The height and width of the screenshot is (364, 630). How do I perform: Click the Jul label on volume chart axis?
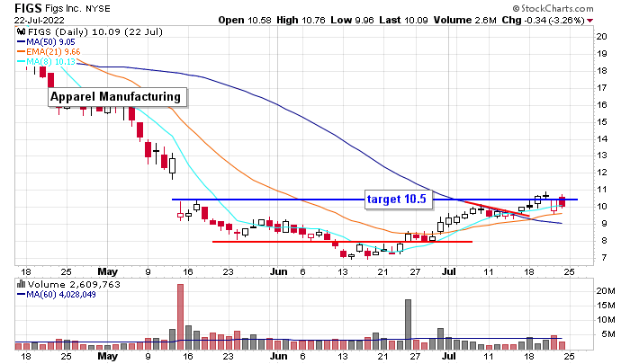pyautogui.click(x=448, y=356)
